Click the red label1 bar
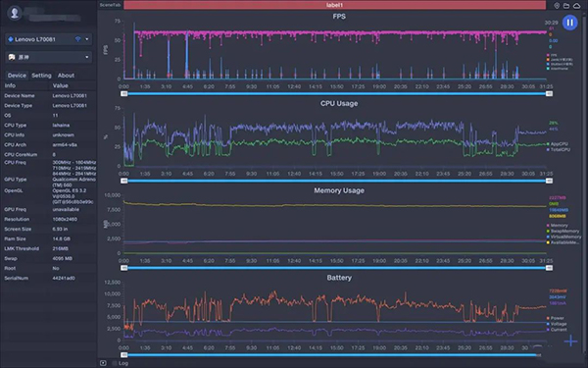The width and height of the screenshot is (588, 368). pyautogui.click(x=334, y=5)
